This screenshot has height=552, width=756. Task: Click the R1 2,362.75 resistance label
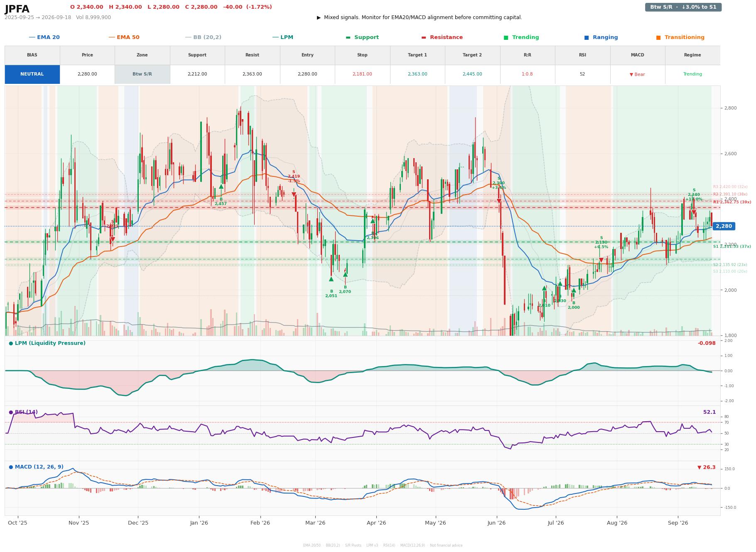point(732,202)
